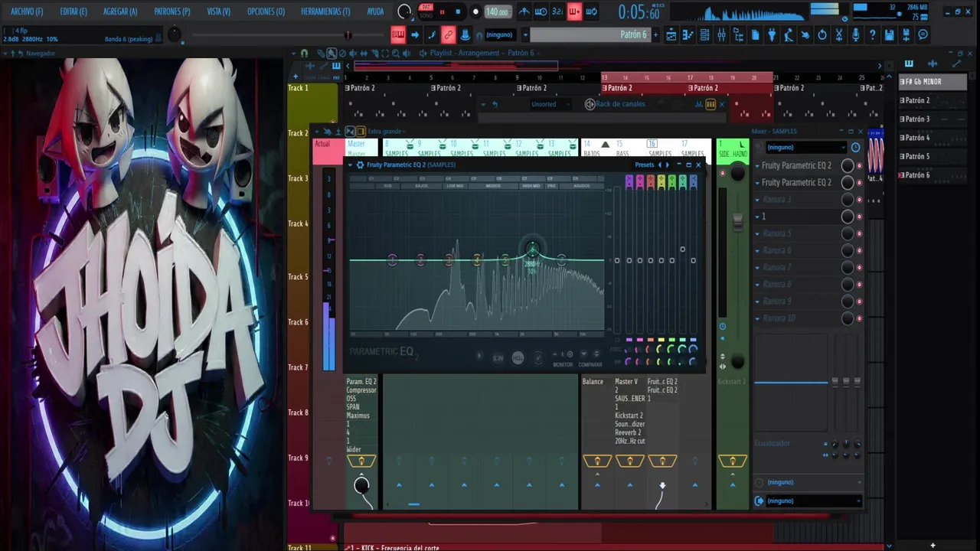Image resolution: width=980 pixels, height=551 pixels.
Task: Toggle the 3-2-1 recording countdown
Action: (x=557, y=11)
